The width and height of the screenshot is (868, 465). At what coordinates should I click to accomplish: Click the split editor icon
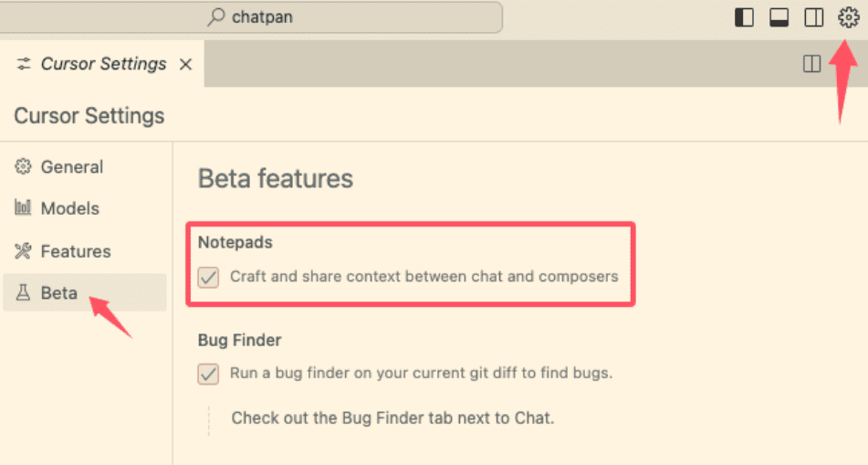click(x=811, y=64)
